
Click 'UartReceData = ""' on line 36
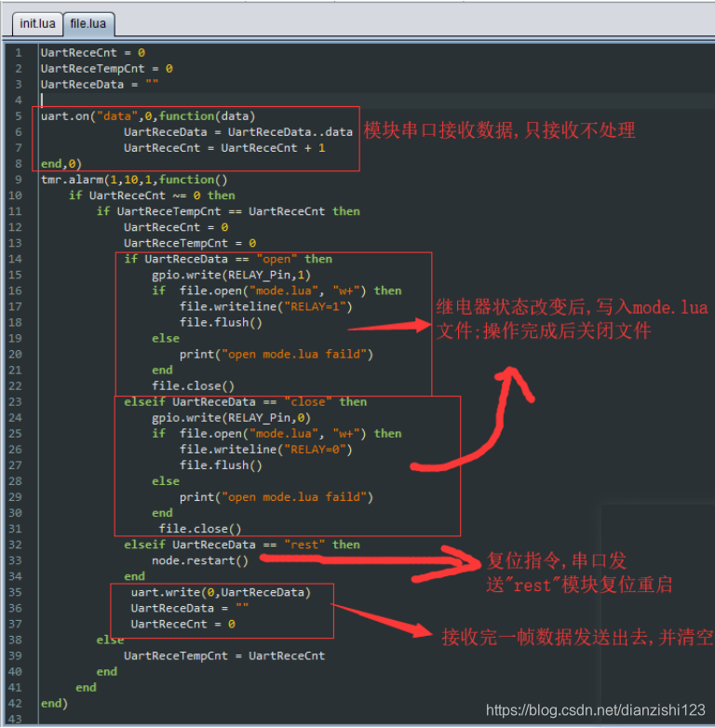click(x=190, y=608)
